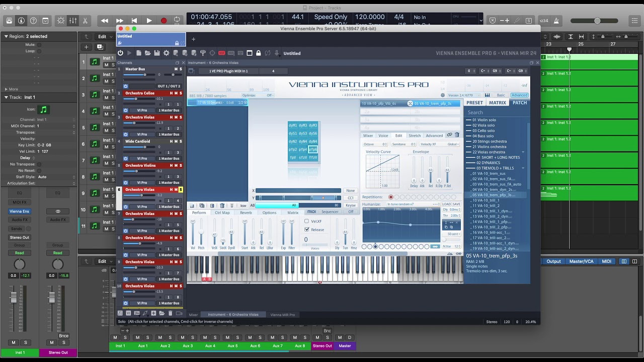Click the red MIR toggle icon
Screen dimensions: 644x362
(221, 53)
